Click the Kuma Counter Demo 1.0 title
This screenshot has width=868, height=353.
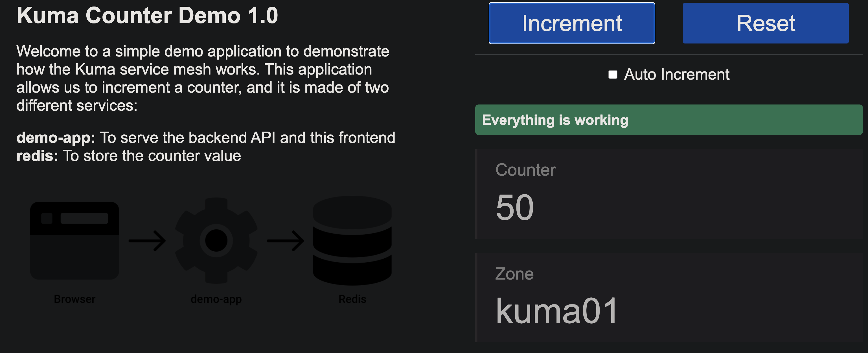(147, 15)
